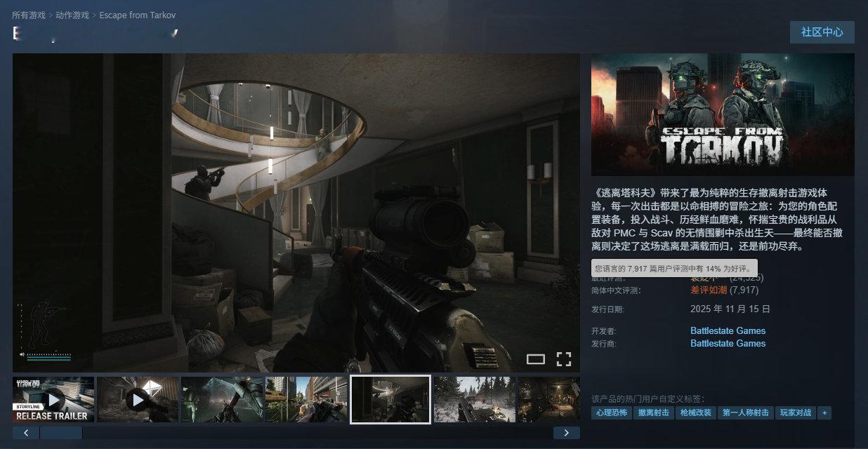Open the 动作游戏 breadcrumb link
868x449 pixels.
tap(72, 15)
